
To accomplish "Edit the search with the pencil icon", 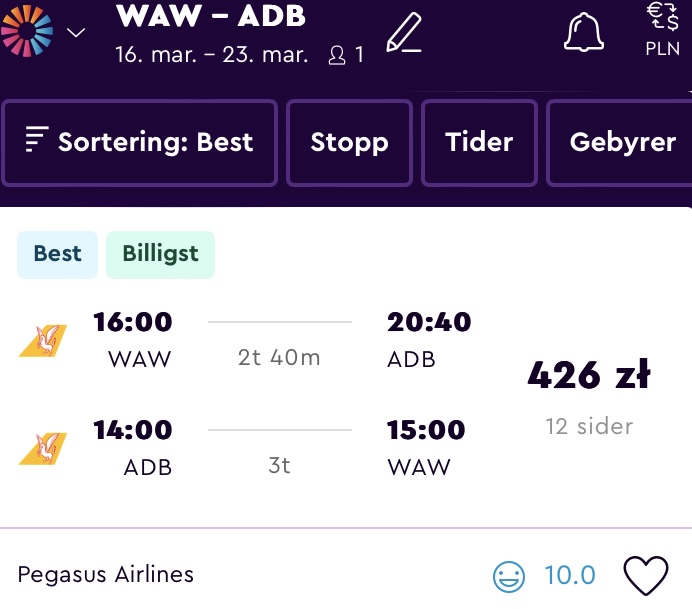I will (x=404, y=33).
